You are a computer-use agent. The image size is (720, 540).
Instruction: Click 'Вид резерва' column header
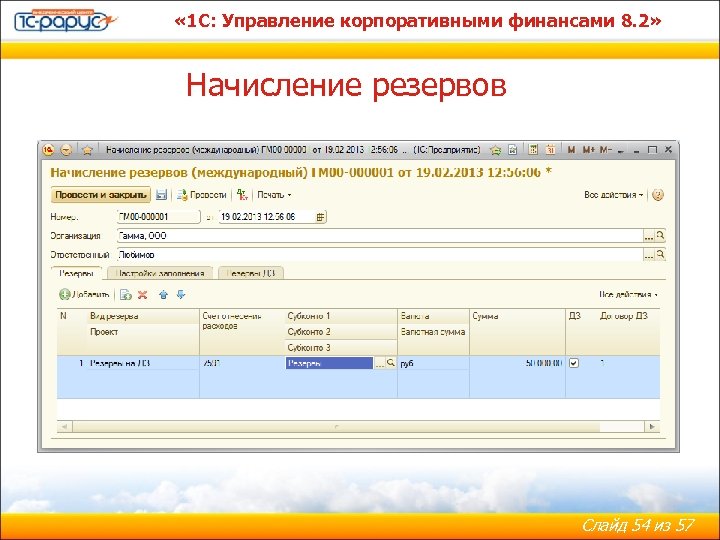[x=143, y=316]
